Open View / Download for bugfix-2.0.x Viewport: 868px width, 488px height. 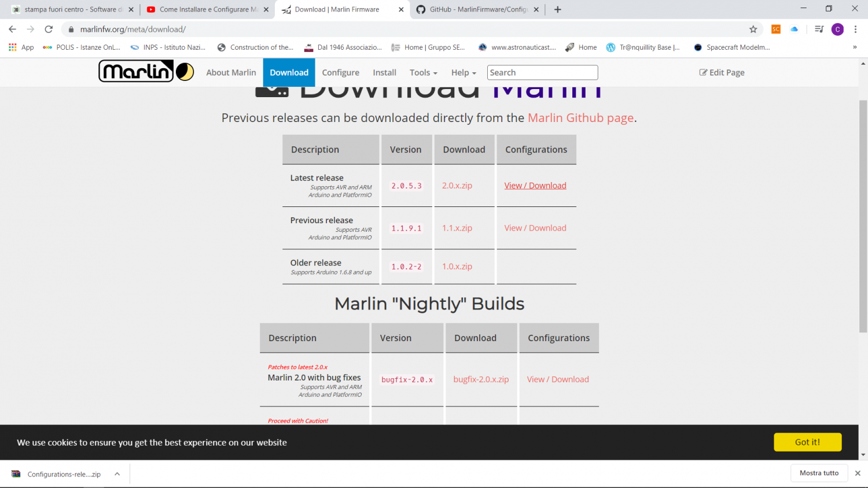point(558,379)
